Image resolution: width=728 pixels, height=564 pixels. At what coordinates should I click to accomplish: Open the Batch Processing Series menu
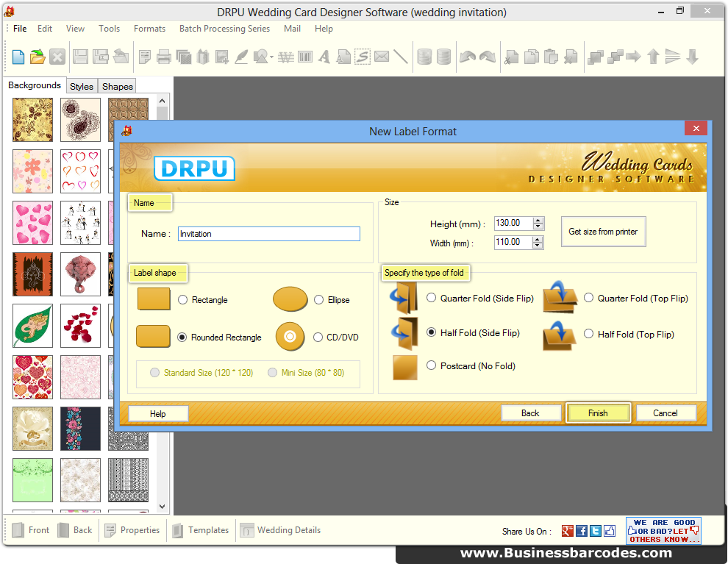[x=224, y=29]
